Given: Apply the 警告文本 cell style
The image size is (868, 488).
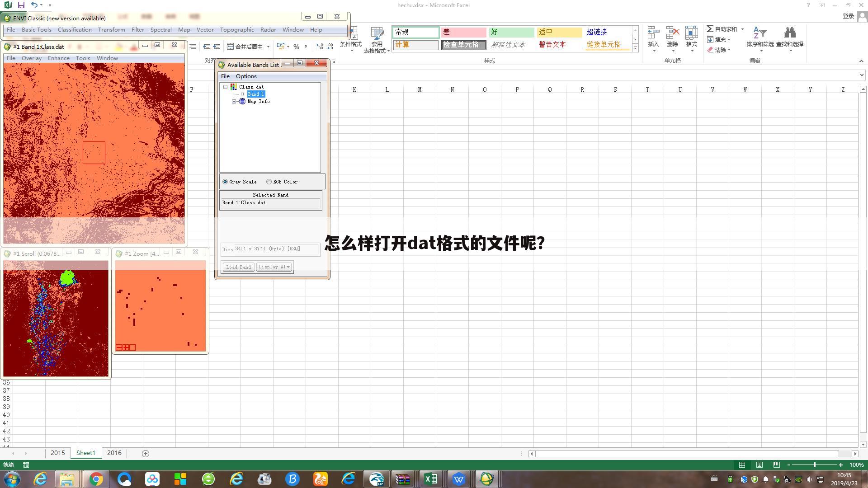Looking at the screenshot, I should [559, 45].
